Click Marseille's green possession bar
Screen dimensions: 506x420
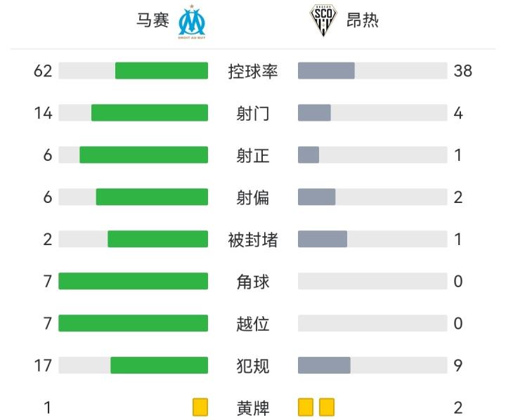pyautogui.click(x=162, y=71)
